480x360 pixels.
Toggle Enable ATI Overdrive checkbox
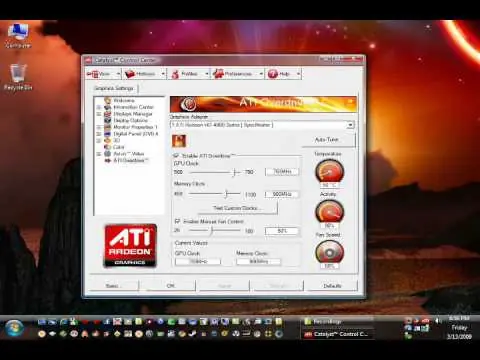point(177,156)
